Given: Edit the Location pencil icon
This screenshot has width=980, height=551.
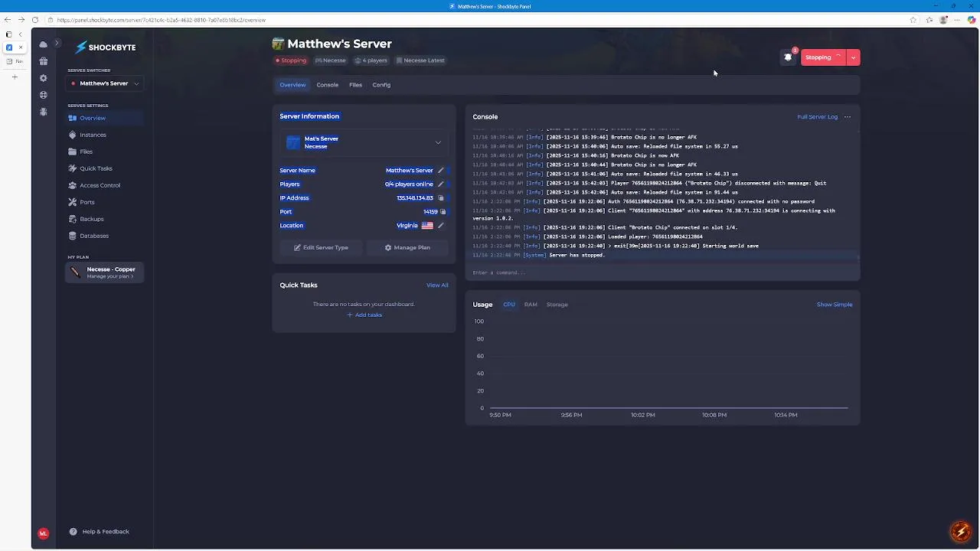Looking at the screenshot, I should [x=440, y=226].
